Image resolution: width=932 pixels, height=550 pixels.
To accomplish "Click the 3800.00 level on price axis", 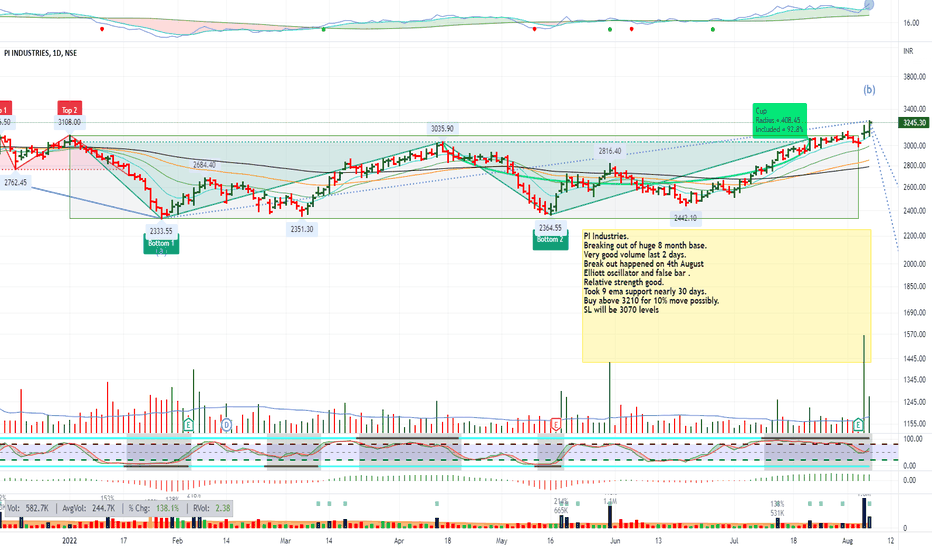I will 914,77.
